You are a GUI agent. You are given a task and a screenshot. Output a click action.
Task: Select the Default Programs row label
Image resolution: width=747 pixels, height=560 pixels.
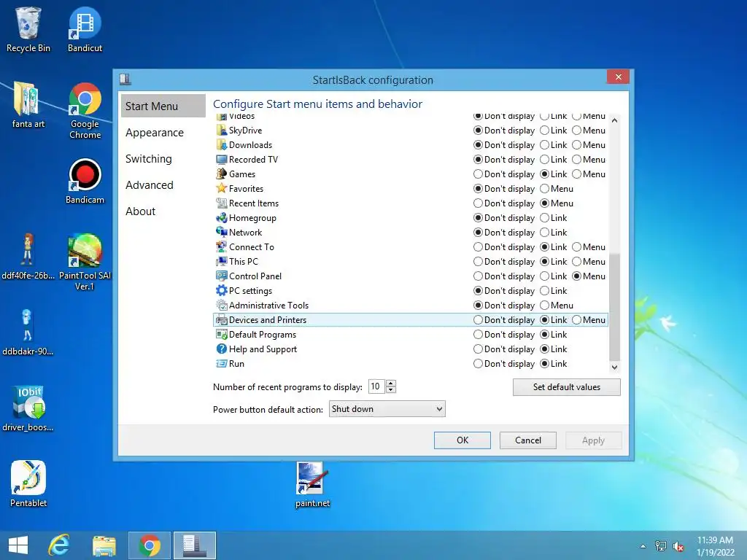tap(263, 334)
